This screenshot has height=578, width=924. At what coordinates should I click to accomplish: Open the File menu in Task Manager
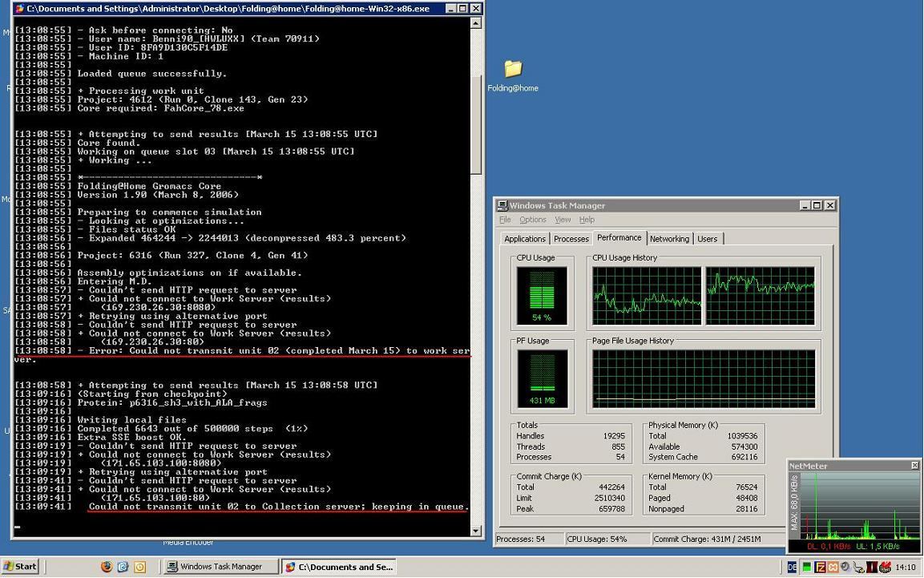coord(505,219)
